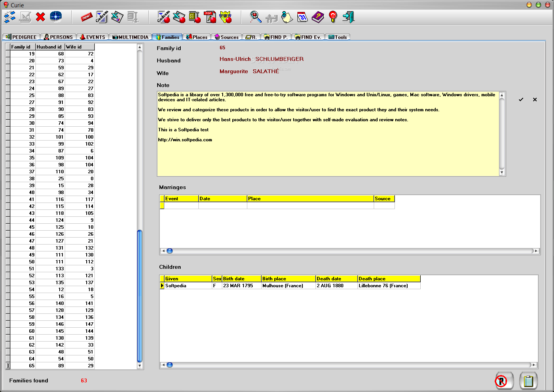
Task: Select the Families tab
Action: [167, 37]
